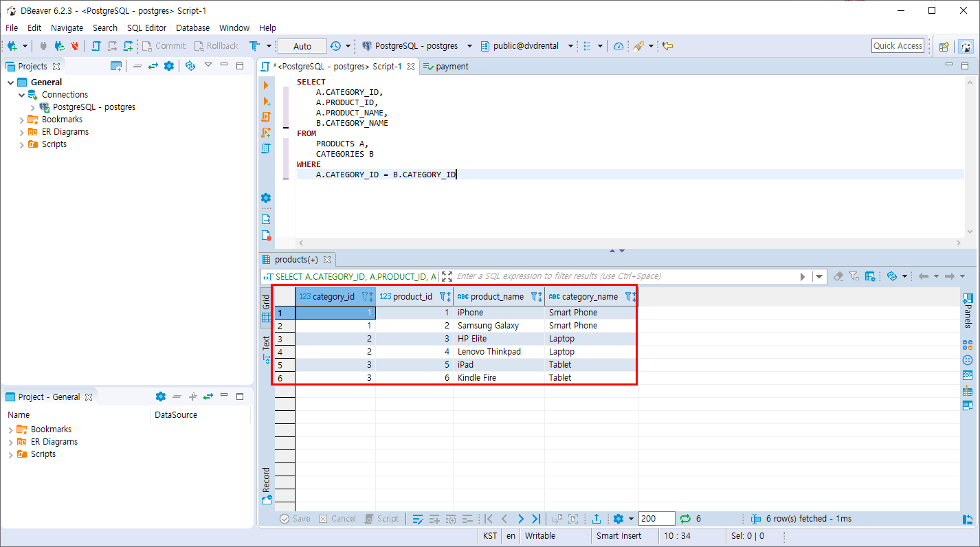Expand ER Diagrams node in Projects tree
980x547 pixels.
(x=21, y=132)
